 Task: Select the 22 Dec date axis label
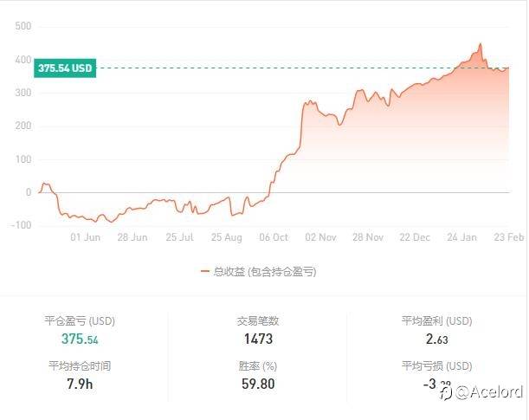[415, 236]
